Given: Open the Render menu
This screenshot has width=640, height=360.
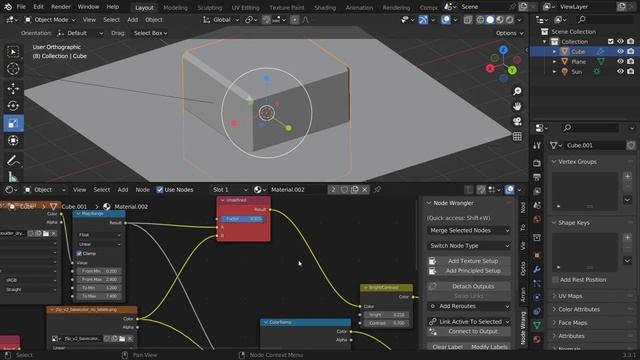Looking at the screenshot, I should 61,7.
